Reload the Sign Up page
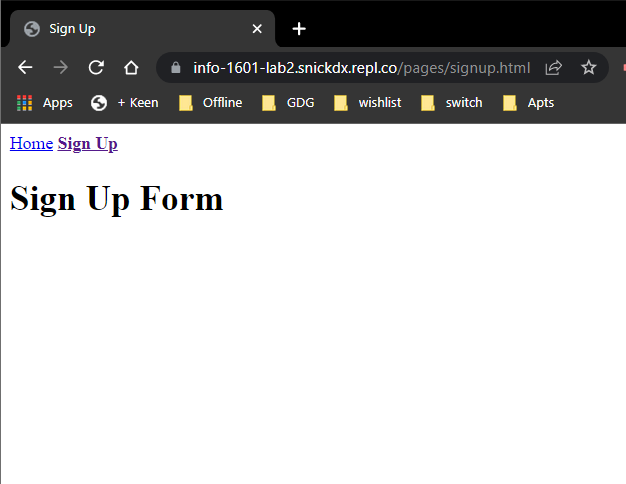Image resolution: width=626 pixels, height=484 pixels. pos(96,67)
